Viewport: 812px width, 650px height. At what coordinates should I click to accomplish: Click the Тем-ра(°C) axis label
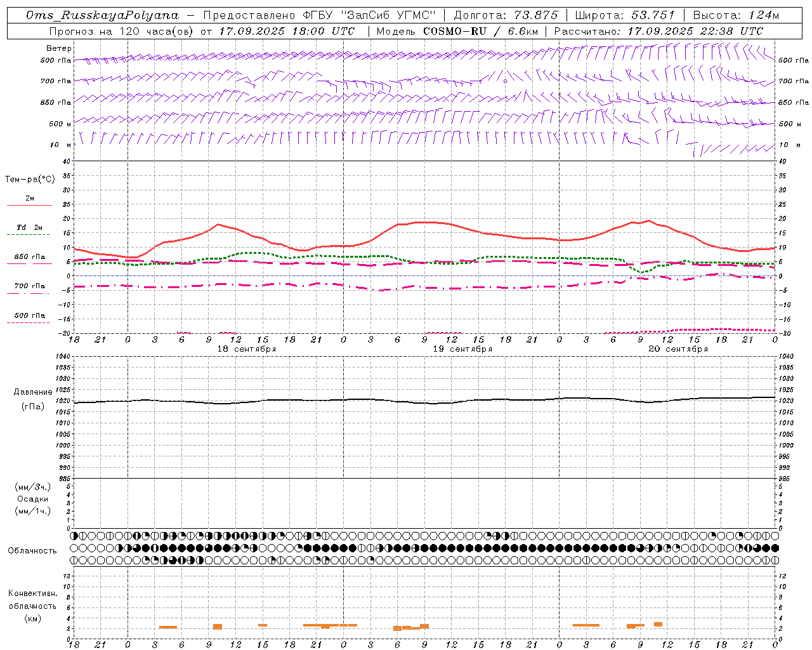[30, 180]
